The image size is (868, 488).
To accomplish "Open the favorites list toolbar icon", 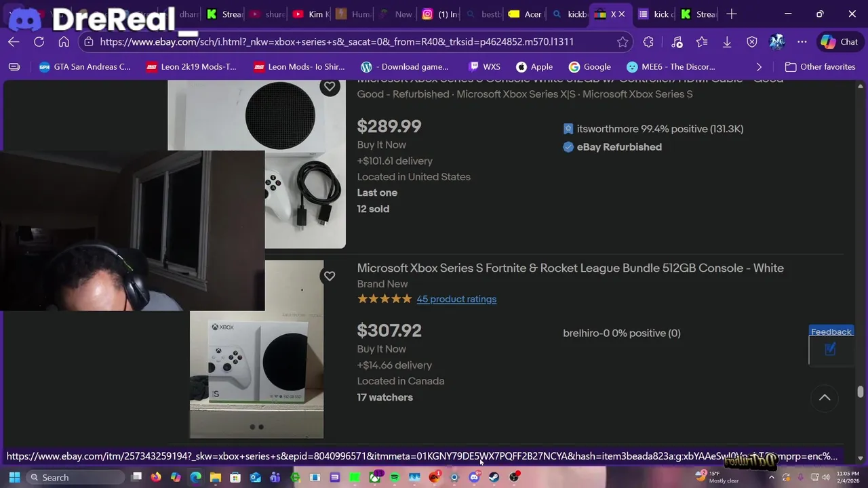I will (x=702, y=41).
